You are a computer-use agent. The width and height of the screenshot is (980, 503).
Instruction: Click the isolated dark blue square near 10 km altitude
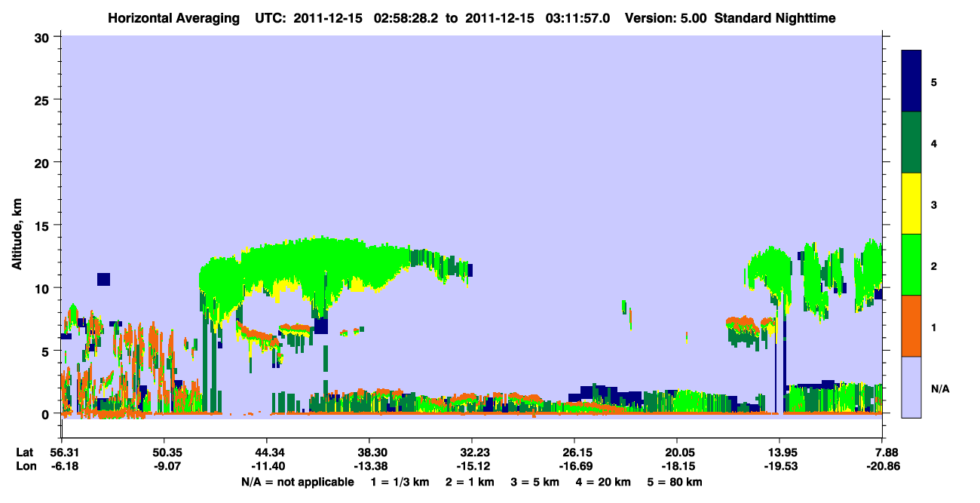point(103,279)
